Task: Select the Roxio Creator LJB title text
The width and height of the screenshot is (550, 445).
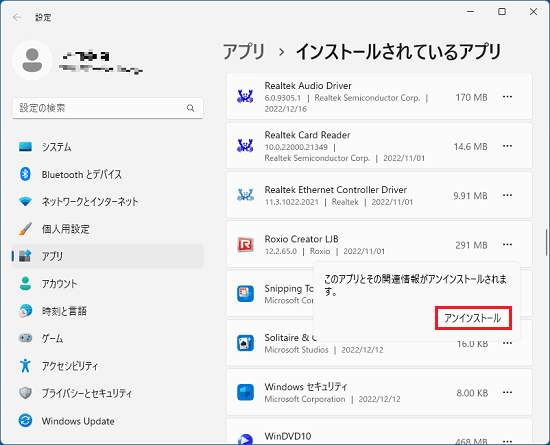Action: click(x=301, y=239)
